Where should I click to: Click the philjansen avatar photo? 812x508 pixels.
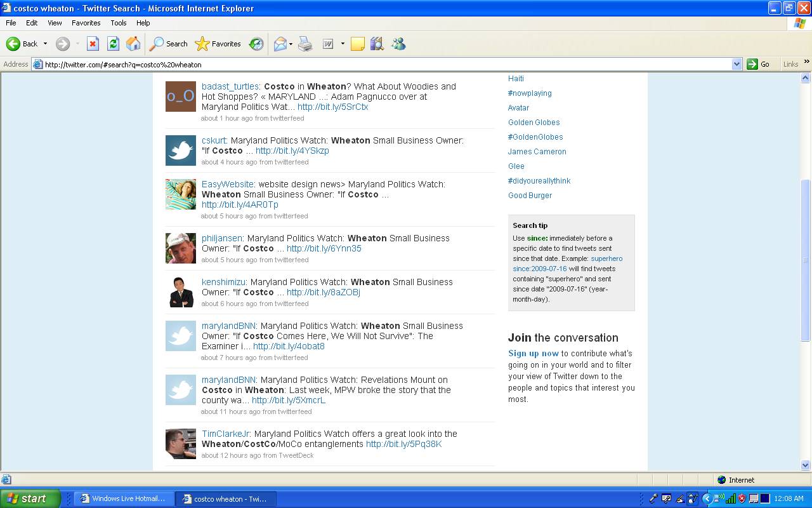pyautogui.click(x=181, y=248)
